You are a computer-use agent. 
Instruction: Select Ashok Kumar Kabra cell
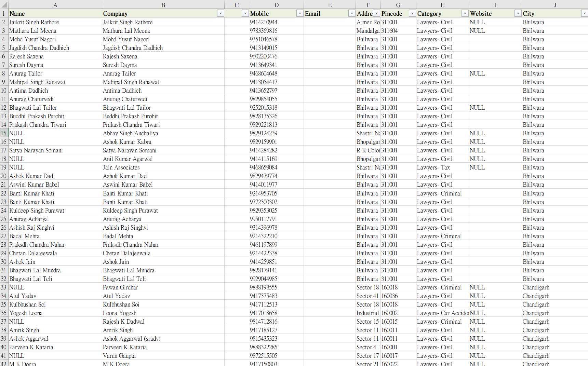coord(163,142)
